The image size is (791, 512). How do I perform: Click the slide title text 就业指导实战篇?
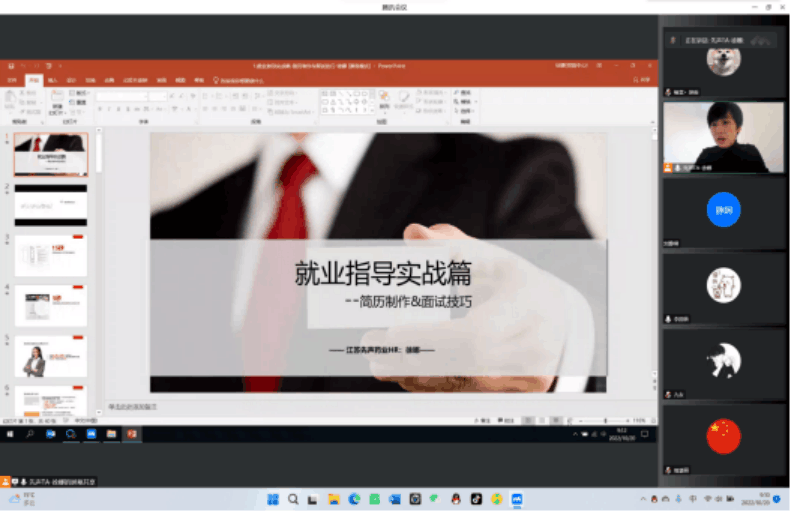[x=382, y=273]
